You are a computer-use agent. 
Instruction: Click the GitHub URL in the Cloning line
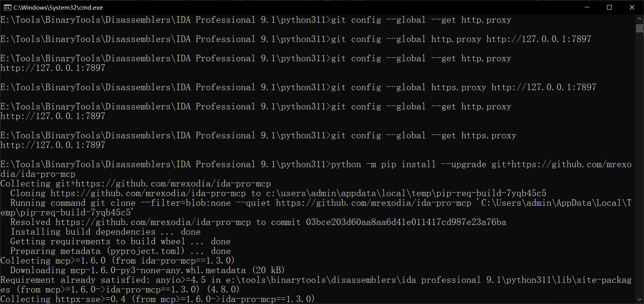148,193
